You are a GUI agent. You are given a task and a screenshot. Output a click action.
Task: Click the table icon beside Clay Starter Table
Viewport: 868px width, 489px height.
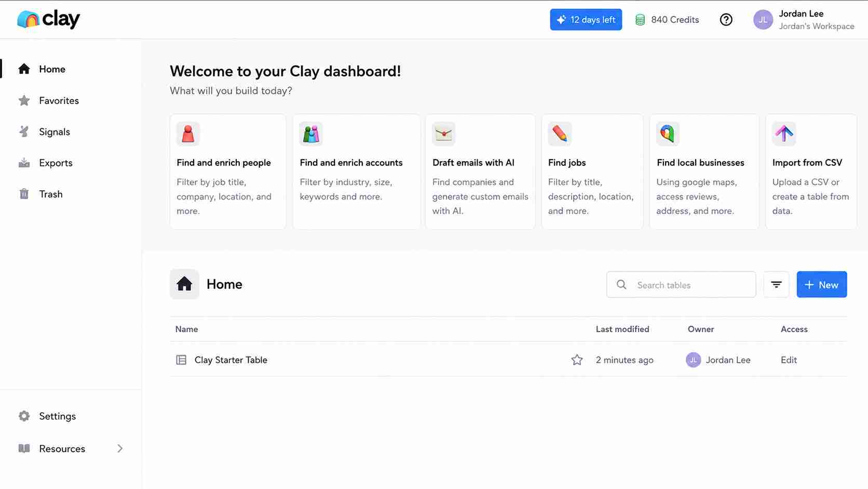tap(181, 360)
